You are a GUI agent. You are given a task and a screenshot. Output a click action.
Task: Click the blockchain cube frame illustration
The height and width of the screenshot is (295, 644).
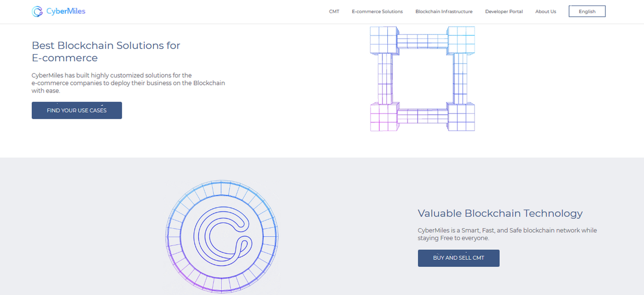(422, 79)
